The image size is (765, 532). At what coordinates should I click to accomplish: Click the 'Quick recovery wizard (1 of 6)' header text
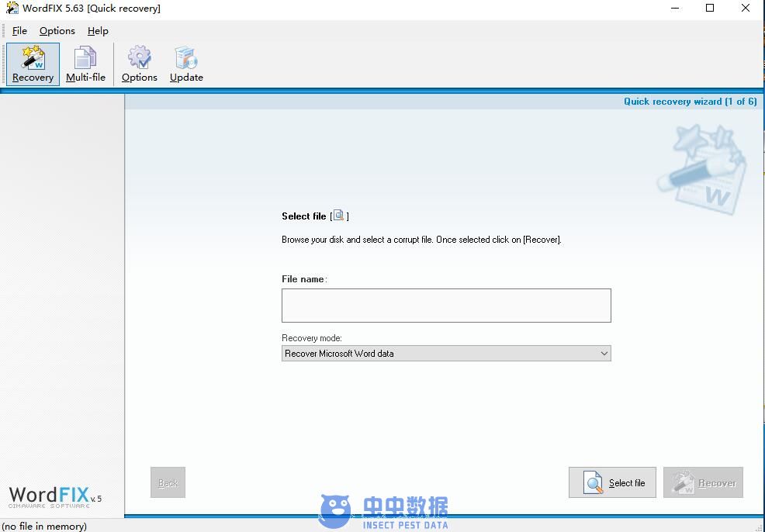[x=691, y=102]
